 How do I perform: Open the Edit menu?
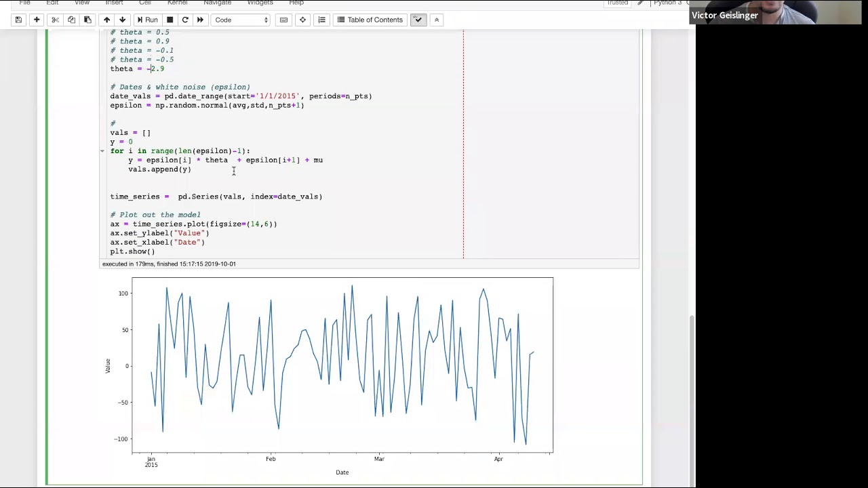click(52, 3)
